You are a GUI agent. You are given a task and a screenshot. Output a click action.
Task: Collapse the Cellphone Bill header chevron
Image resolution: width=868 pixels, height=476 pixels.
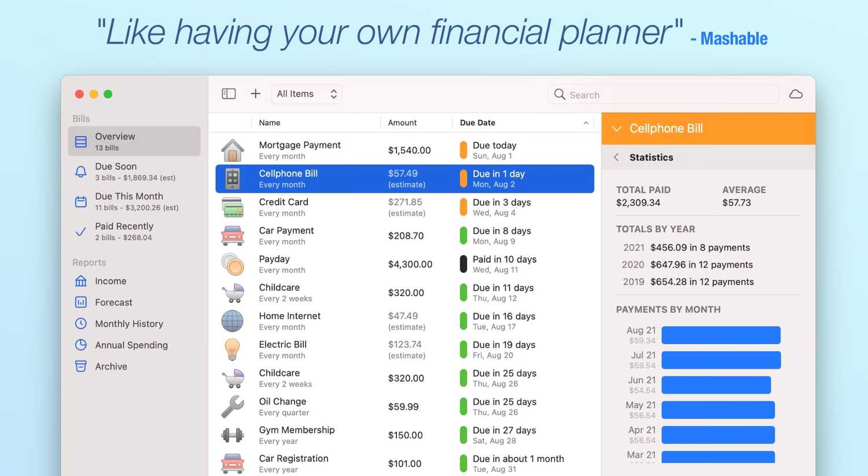(x=617, y=128)
